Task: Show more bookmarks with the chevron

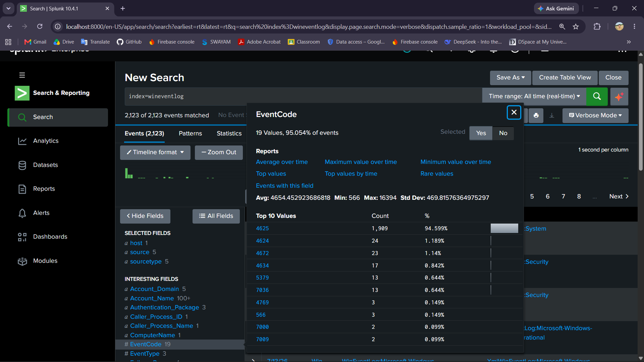Action: (629, 42)
